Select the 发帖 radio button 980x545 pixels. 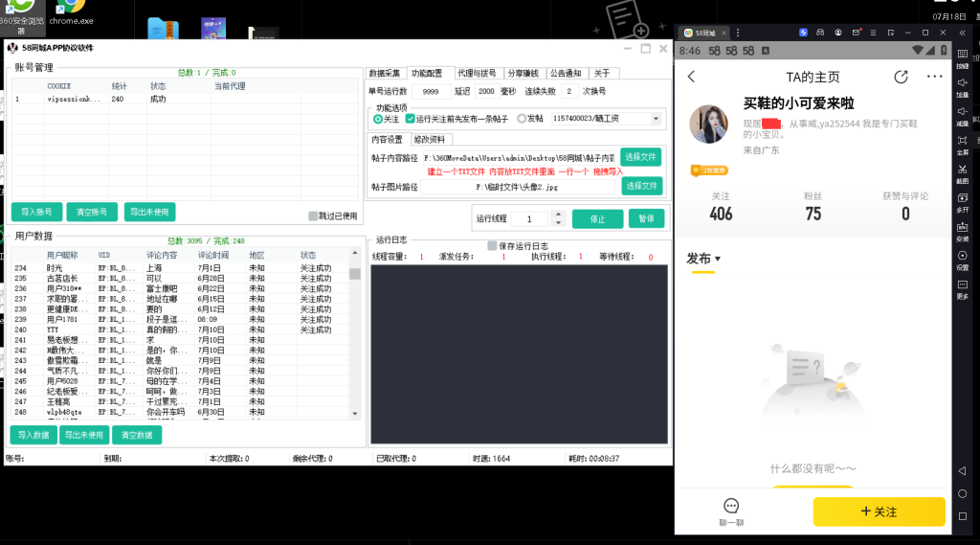pyautogui.click(x=522, y=119)
